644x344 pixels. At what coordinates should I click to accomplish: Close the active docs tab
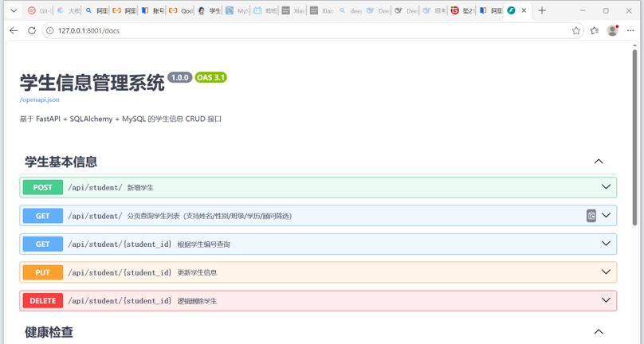click(524, 10)
